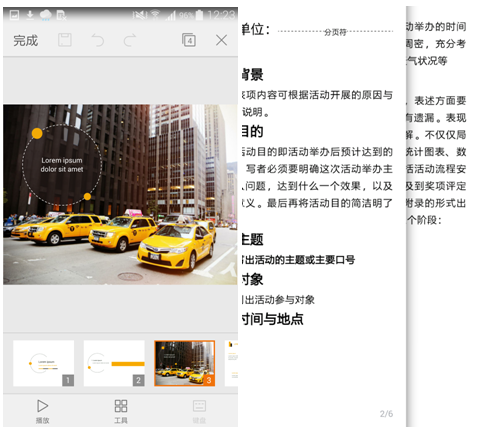Select slide thumbnail 1
The height and width of the screenshot is (437, 480).
tap(44, 363)
